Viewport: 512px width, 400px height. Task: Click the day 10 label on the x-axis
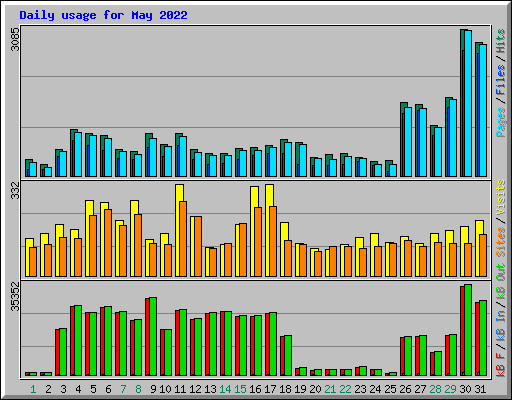point(165,389)
